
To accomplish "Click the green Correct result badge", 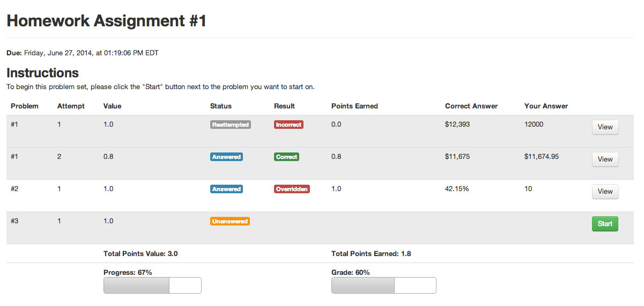I will 286,157.
